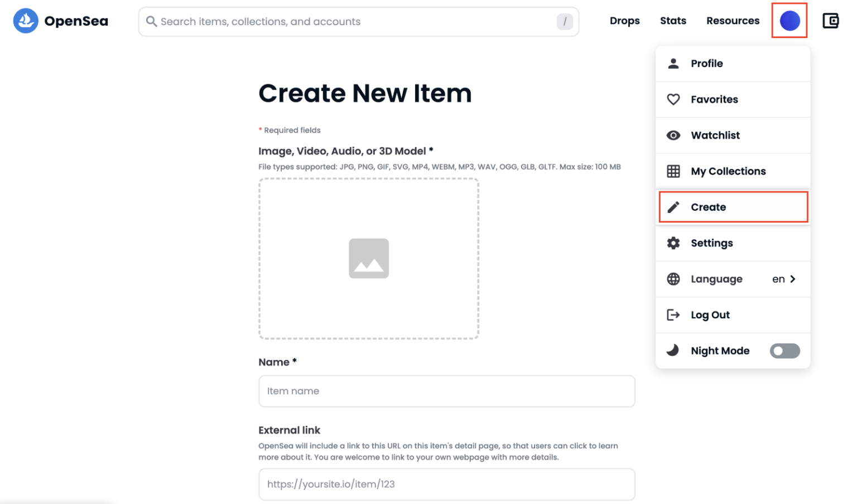Select the Favorites heart icon
The image size is (857, 504).
(x=673, y=99)
